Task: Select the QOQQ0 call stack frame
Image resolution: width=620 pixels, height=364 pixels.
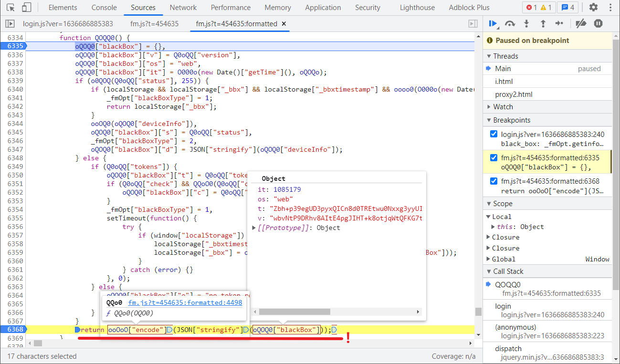Action: click(x=547, y=289)
